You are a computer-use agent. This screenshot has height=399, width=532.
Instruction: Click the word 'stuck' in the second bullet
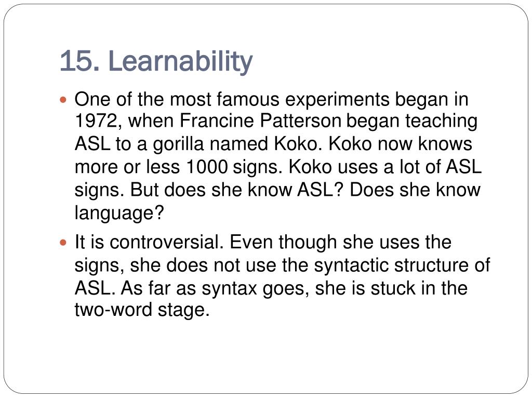tap(393, 288)
